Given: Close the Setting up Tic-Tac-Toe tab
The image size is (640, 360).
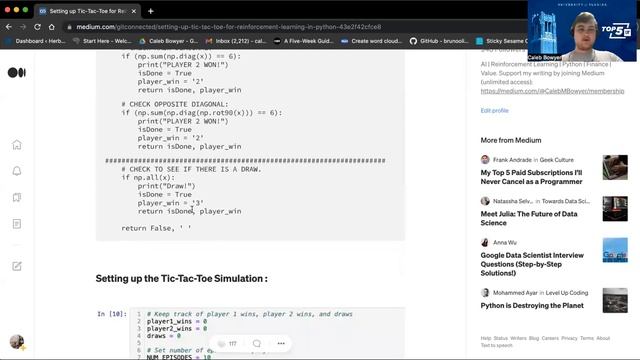Looking at the screenshot, I should click(x=133, y=11).
